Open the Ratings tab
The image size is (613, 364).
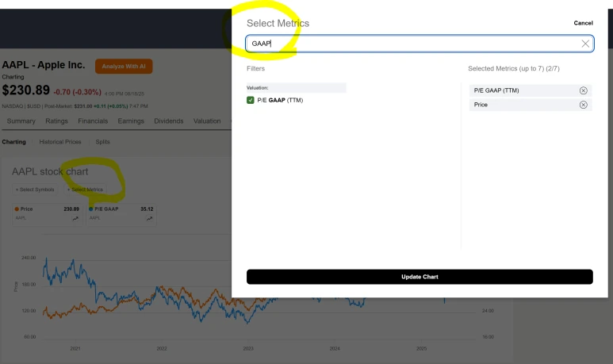[x=56, y=121]
